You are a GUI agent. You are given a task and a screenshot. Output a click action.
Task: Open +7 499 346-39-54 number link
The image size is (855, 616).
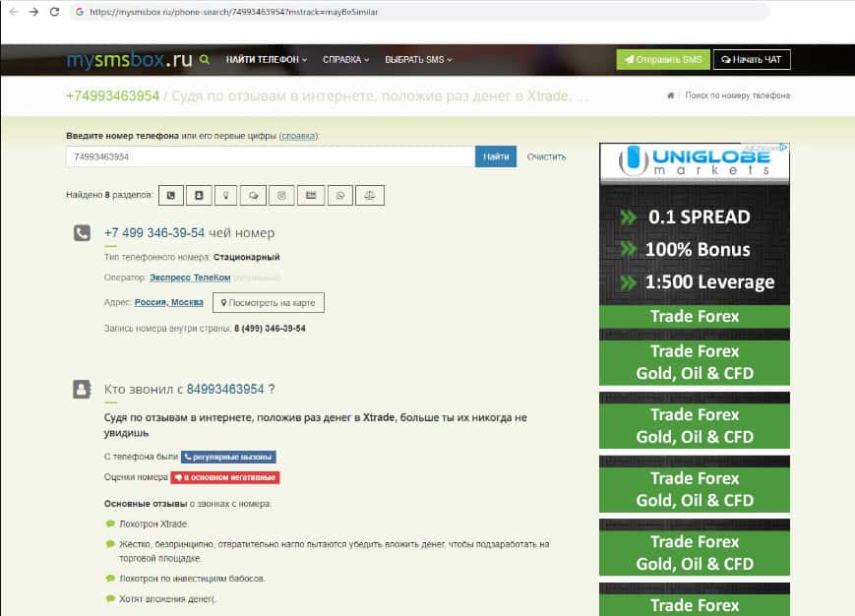coord(154,233)
